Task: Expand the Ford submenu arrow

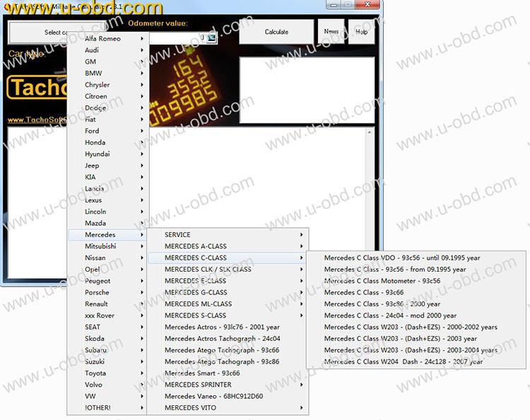Action: coord(142,131)
